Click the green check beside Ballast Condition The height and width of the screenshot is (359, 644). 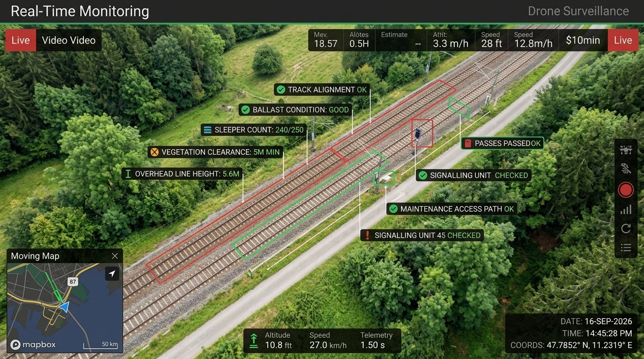pyautogui.click(x=245, y=110)
